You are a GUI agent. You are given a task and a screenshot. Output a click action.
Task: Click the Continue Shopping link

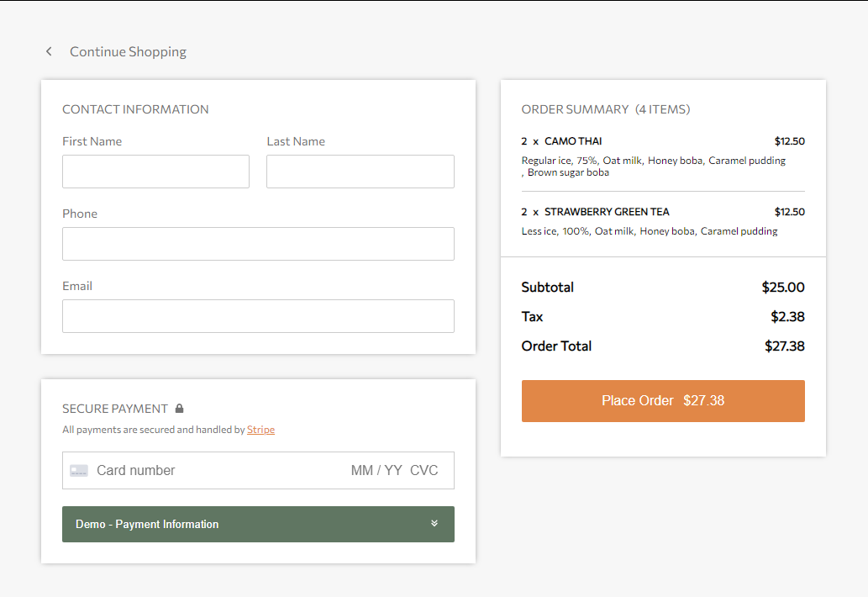pyautogui.click(x=127, y=51)
